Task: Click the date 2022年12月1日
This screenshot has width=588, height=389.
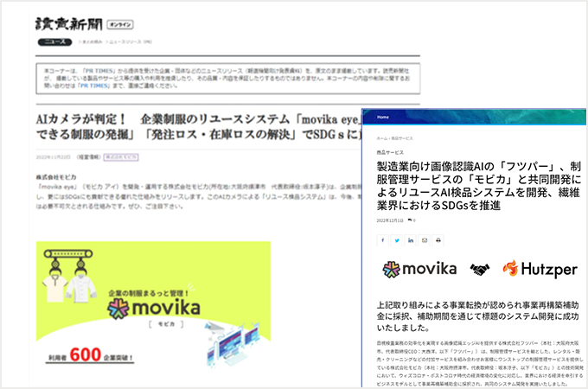Action: (x=390, y=220)
